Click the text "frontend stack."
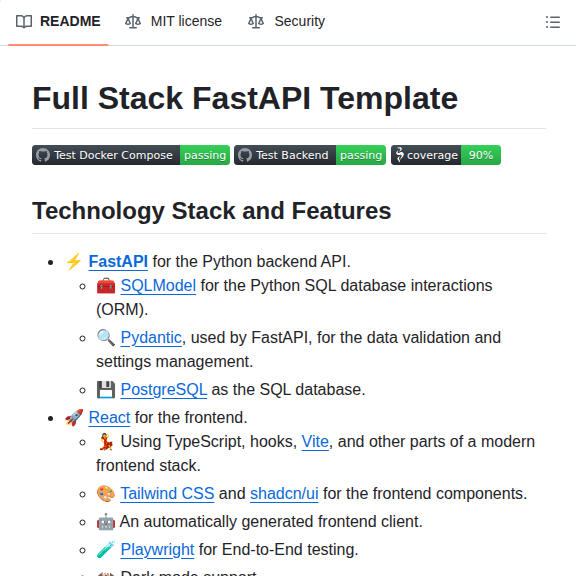The width and height of the screenshot is (576, 576). click(148, 465)
